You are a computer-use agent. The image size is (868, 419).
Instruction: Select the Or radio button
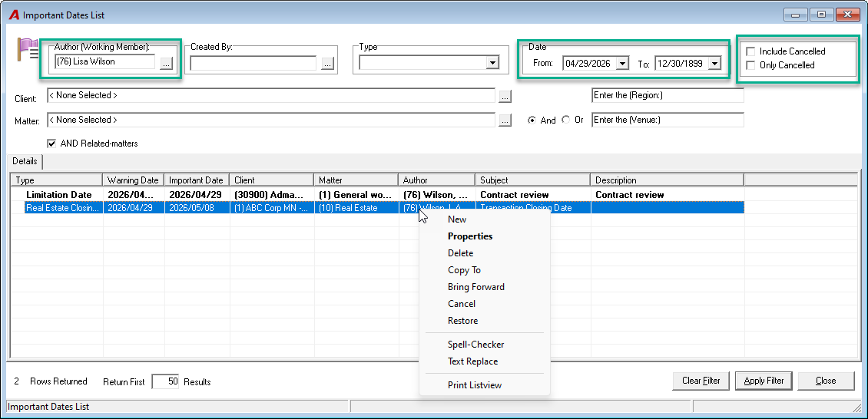(x=565, y=120)
